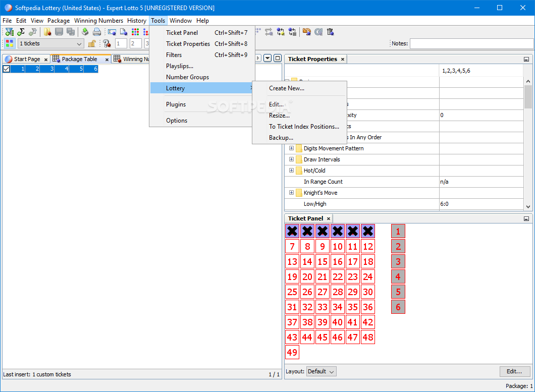This screenshot has height=392, width=535.
Task: Toggle number 15 on the ticket panel
Action: pos(323,262)
